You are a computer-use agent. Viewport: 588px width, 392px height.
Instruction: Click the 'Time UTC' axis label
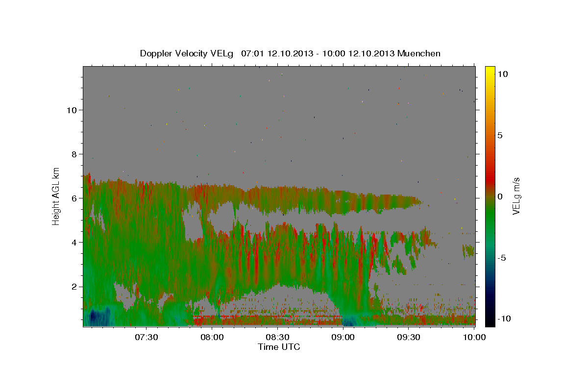point(279,347)
